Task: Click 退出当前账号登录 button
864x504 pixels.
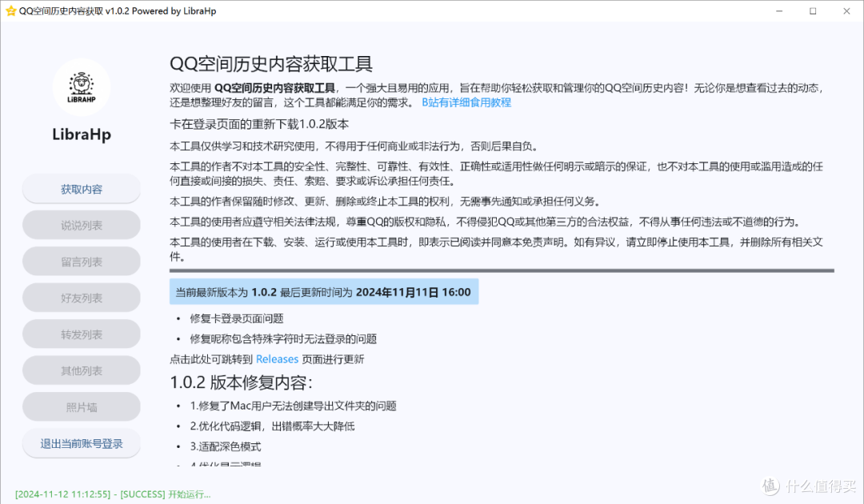Action: 81,443
